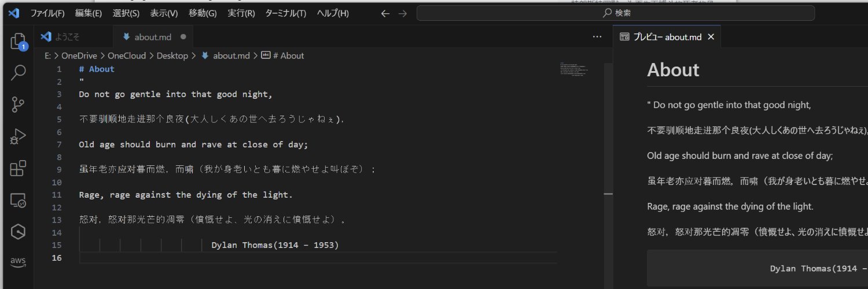868x289 pixels.
Task: Open editor More Actions ellipsis
Action: tap(598, 36)
